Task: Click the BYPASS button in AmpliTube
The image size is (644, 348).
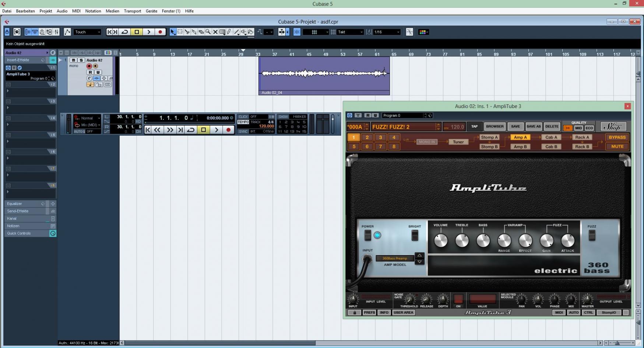Action: 617,137
